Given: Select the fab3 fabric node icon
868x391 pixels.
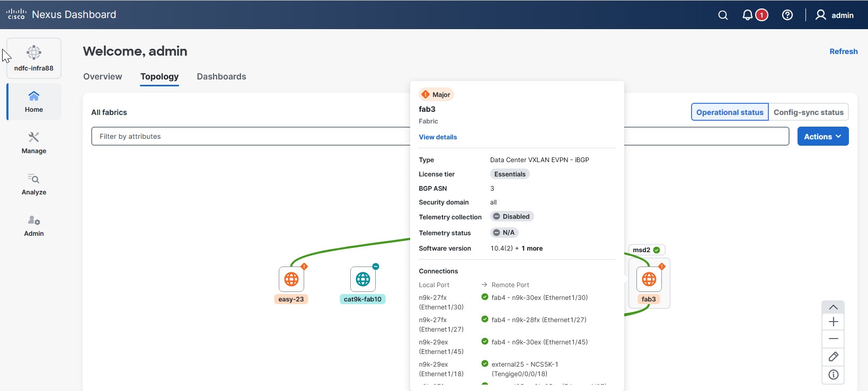Looking at the screenshot, I should click(x=649, y=279).
